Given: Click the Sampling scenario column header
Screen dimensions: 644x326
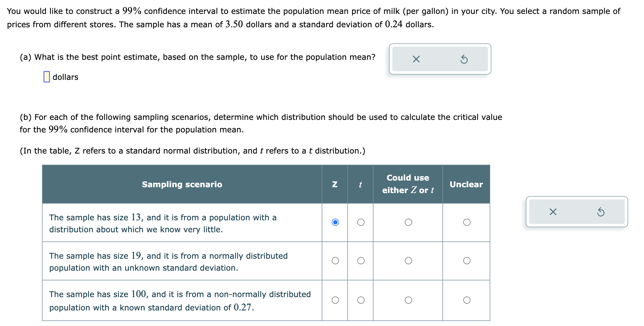Looking at the screenshot, I should [x=182, y=184].
